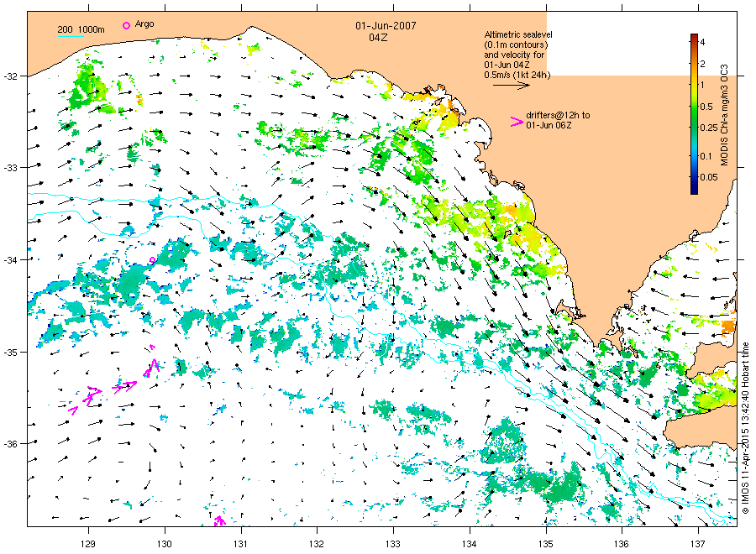Click the magenta drifters legend arrow symbol

click(517, 122)
